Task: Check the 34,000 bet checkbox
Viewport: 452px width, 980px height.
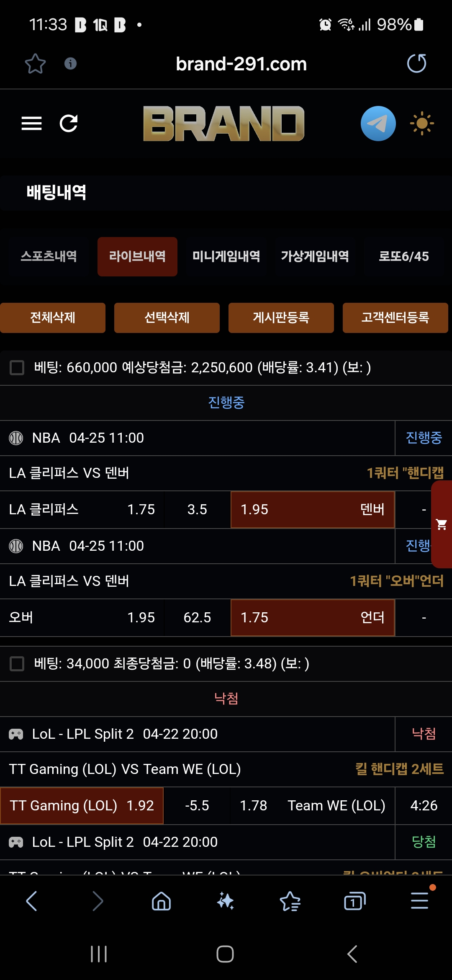Action: tap(17, 664)
